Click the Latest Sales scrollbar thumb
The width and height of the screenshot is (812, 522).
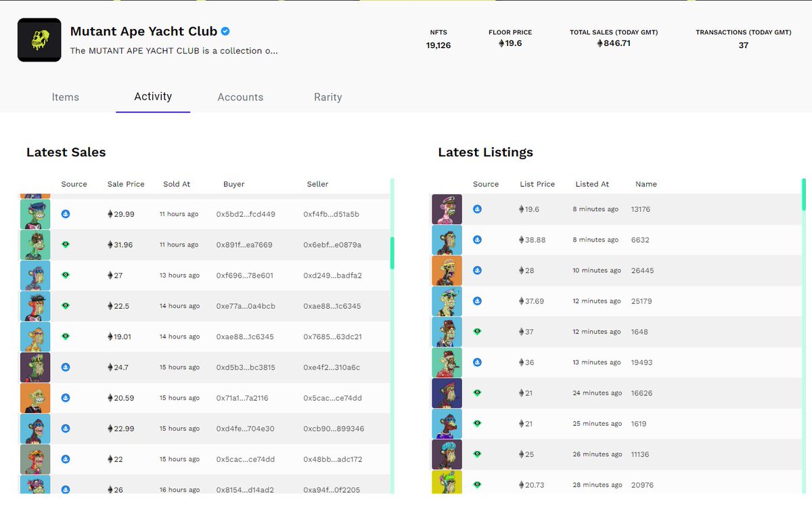tap(392, 252)
